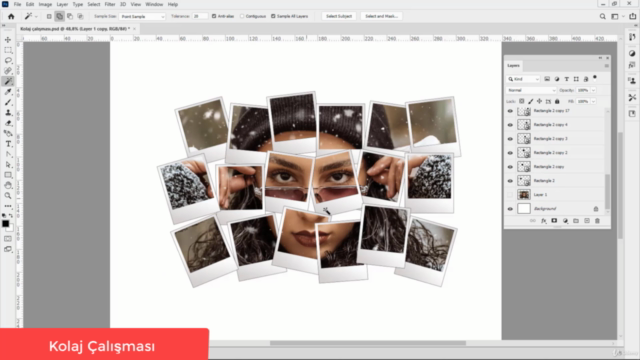Enable Contiguous checkbox
Viewport: 640px width, 360px height.
click(x=242, y=16)
